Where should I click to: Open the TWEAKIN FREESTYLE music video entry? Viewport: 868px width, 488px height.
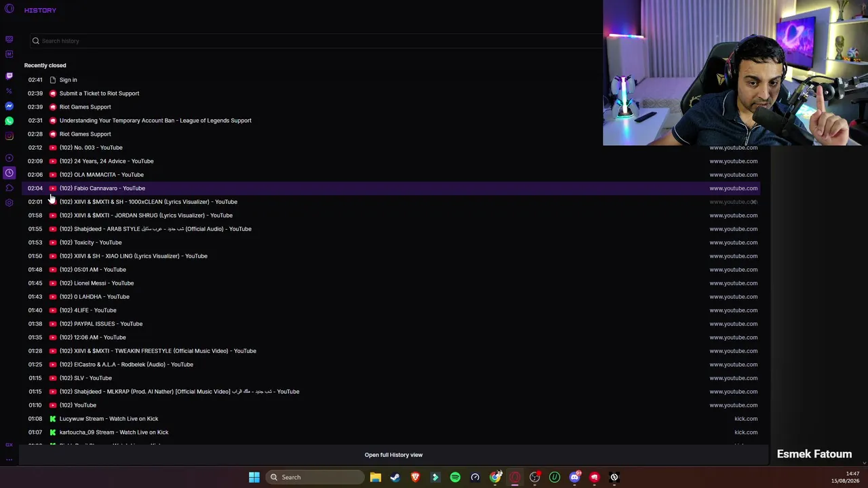click(391, 351)
